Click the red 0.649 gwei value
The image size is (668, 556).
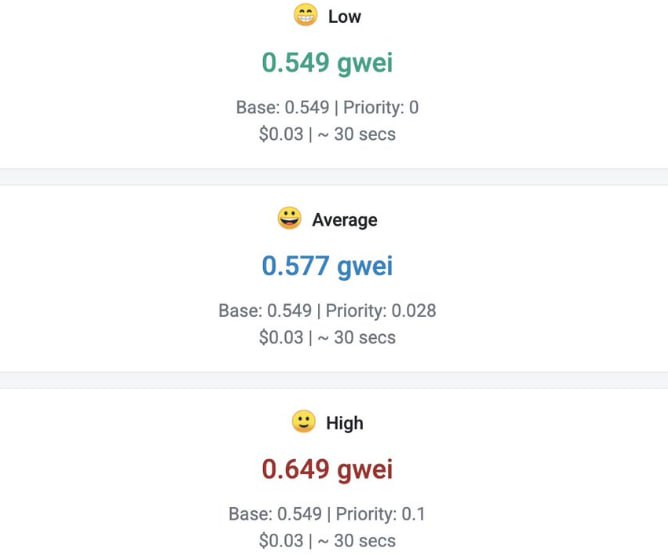(327, 469)
